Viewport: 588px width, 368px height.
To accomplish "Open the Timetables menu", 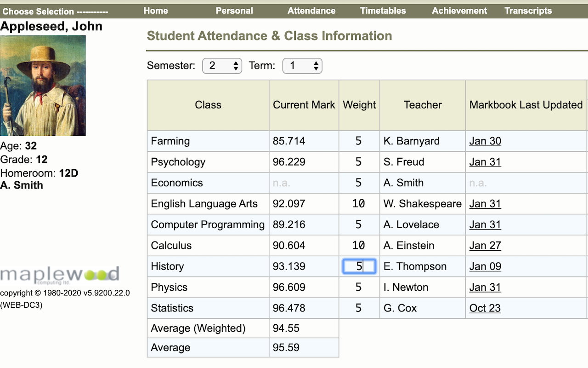I will click(383, 11).
